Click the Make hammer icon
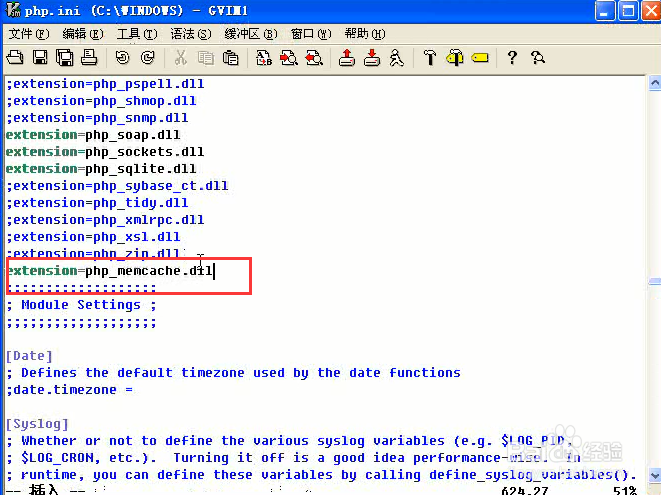Viewport: 661px width, 495px height. click(x=430, y=57)
